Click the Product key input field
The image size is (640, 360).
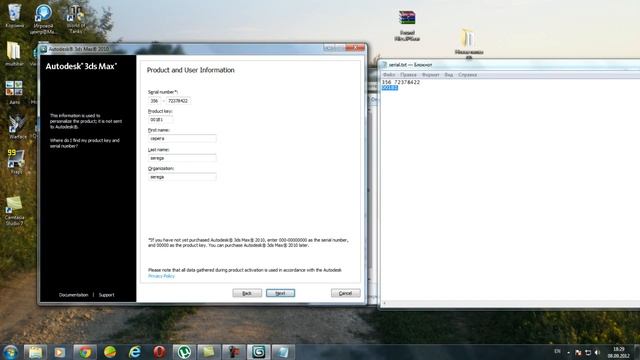click(x=160, y=120)
